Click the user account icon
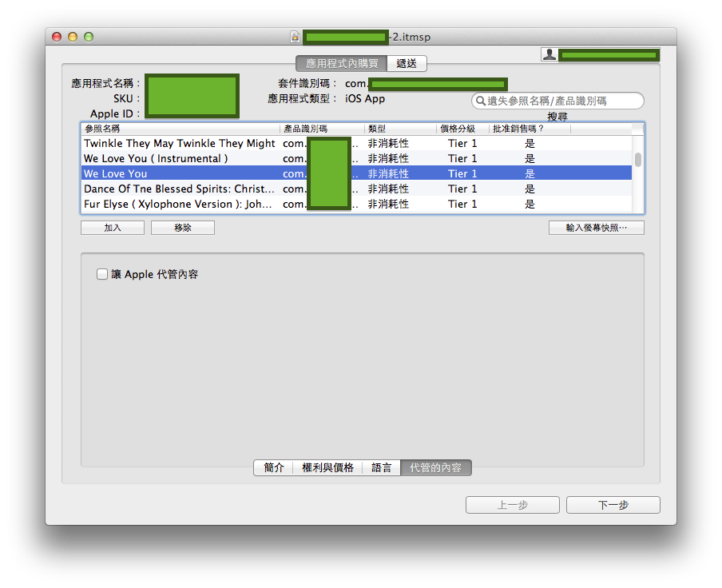Image resolution: width=722 pixels, height=588 pixels. 549,54
